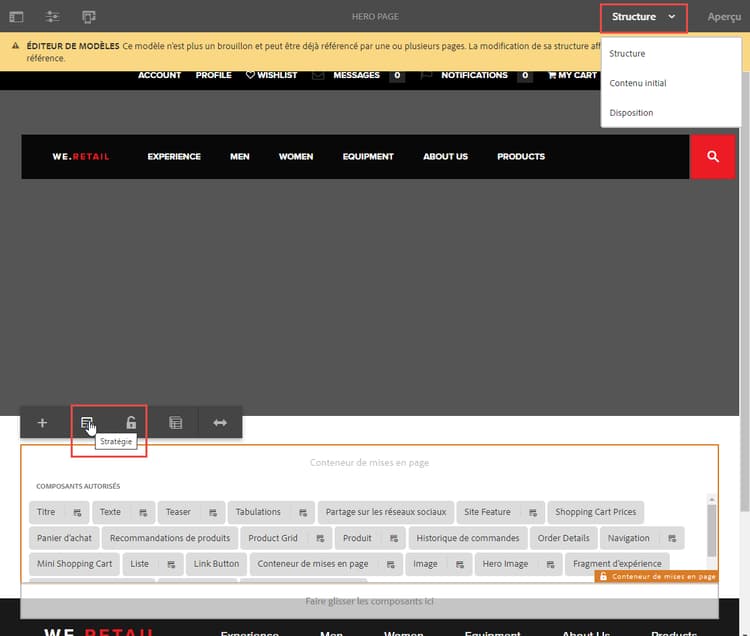Image resolution: width=750 pixels, height=636 pixels.
Task: Click the Hero Image component label
Action: tap(505, 564)
